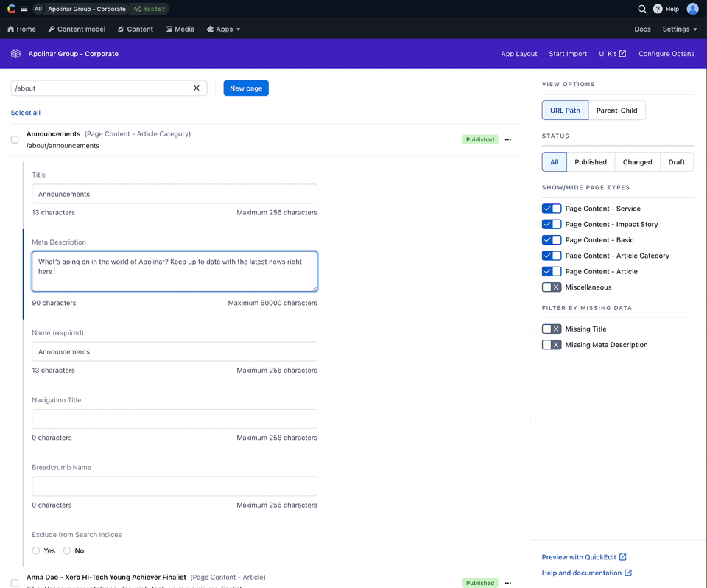
Task: Click Help and documentation external icon
Action: point(628,573)
